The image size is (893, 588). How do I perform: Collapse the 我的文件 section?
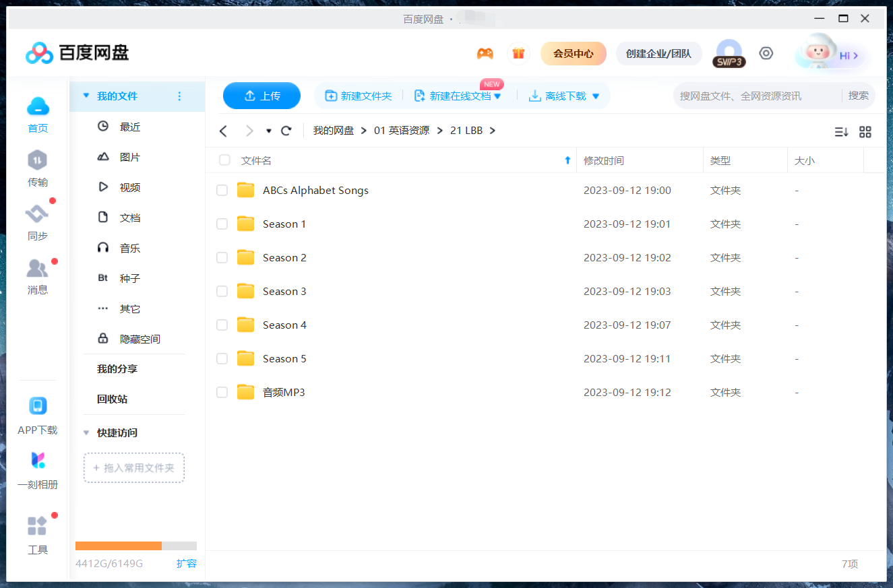(86, 96)
